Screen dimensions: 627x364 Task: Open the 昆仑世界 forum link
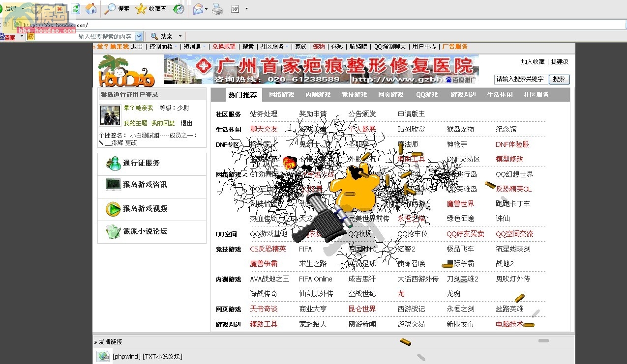[x=362, y=309]
